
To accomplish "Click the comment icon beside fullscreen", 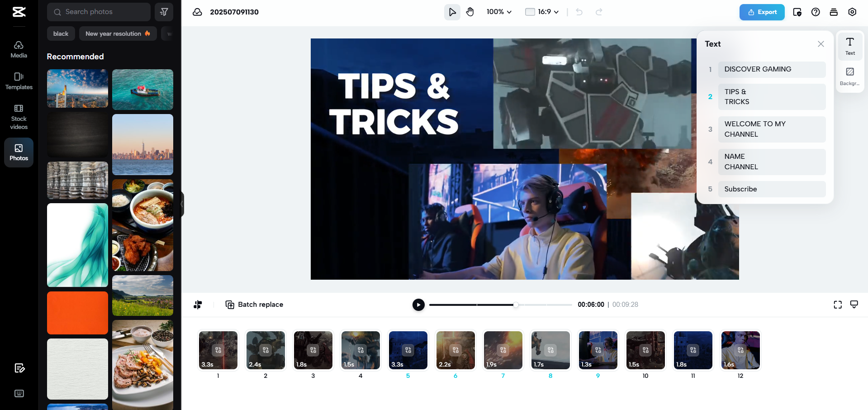I will click(854, 305).
